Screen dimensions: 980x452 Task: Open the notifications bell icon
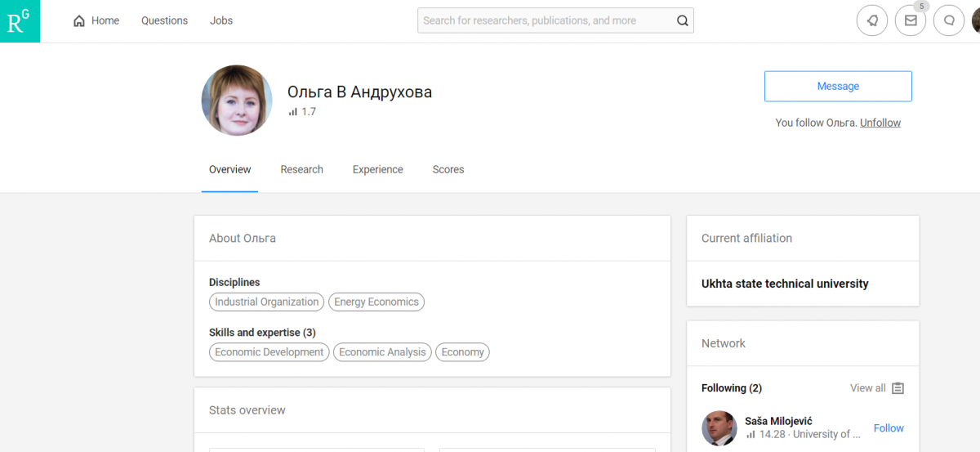coord(871,21)
